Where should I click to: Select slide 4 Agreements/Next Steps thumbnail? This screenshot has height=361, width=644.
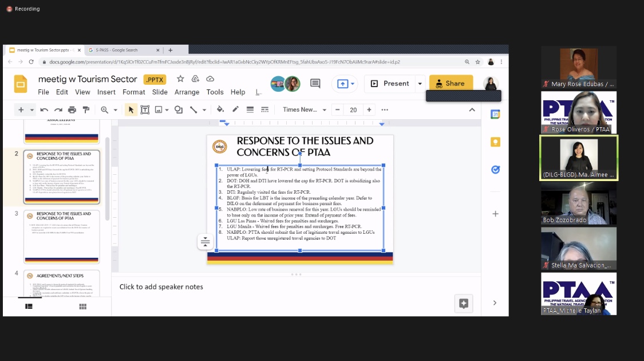62,283
